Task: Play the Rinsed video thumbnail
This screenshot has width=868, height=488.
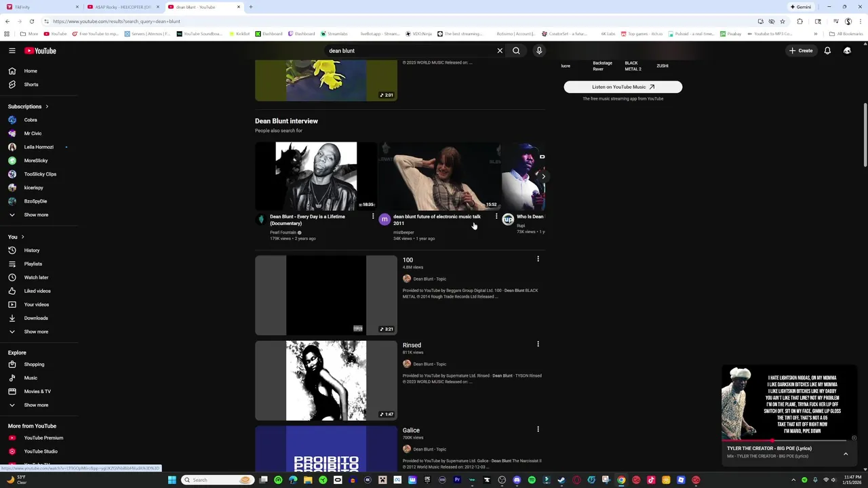Action: pyautogui.click(x=326, y=380)
